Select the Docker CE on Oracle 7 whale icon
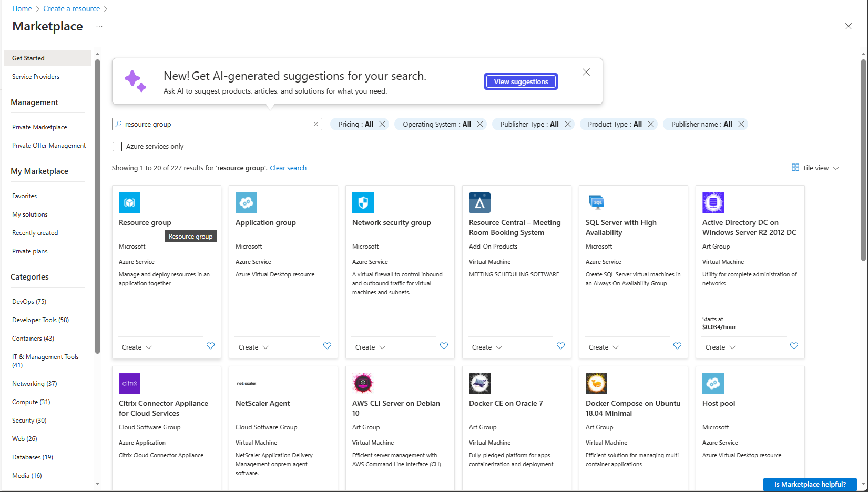Image resolution: width=868 pixels, height=492 pixels. (479, 383)
